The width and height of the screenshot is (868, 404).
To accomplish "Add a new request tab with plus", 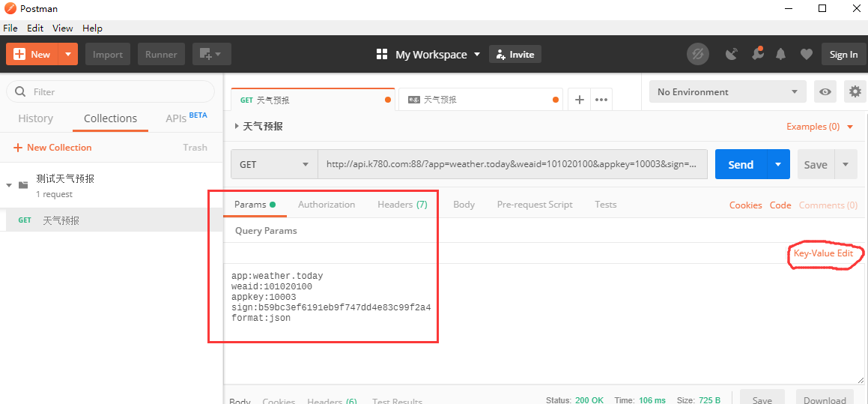I will [580, 100].
